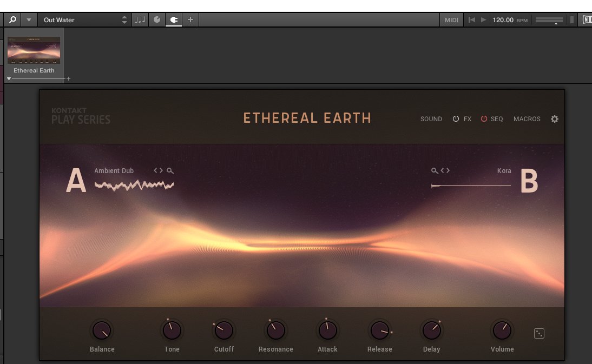The height and width of the screenshot is (364, 592).
Task: Open the FX page
Action: tap(468, 119)
